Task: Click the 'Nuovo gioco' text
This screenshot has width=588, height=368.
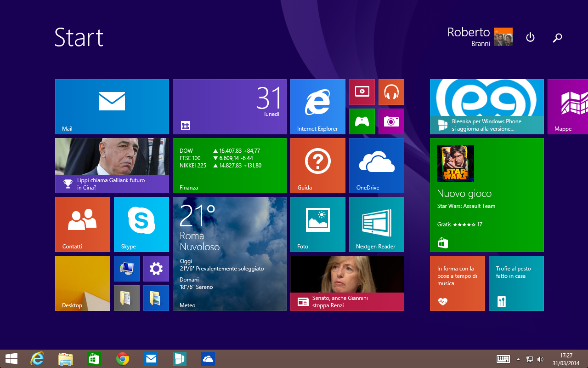Action: [x=464, y=194]
